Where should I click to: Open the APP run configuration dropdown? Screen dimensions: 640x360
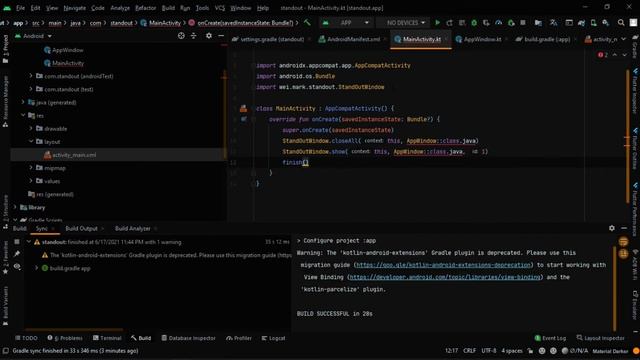(346, 23)
